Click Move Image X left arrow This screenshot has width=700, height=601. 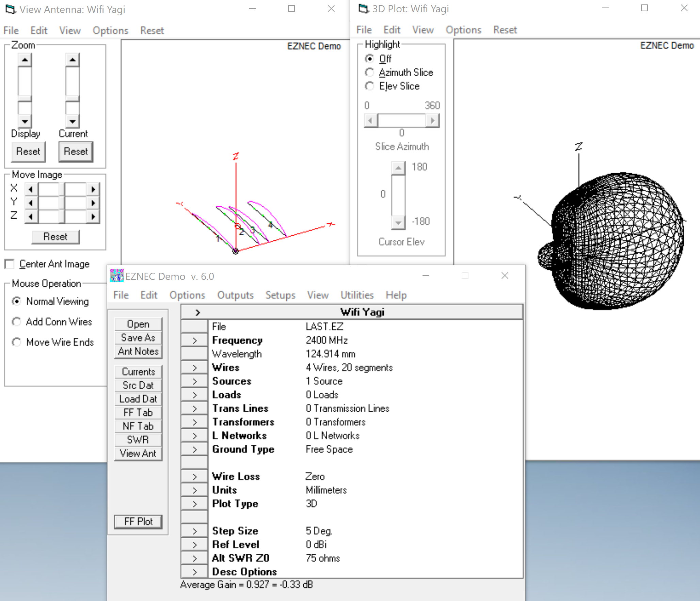31,189
